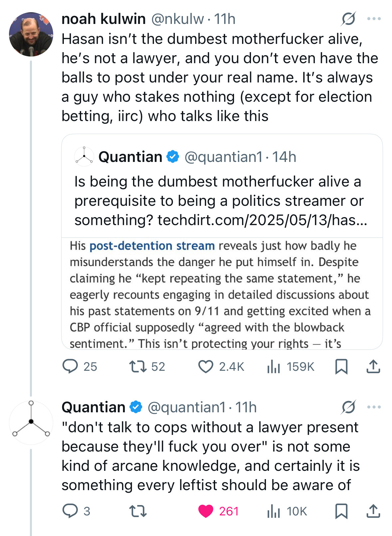The image size is (392, 536).
Task: View analytics showing 10K views
Action: [287, 511]
